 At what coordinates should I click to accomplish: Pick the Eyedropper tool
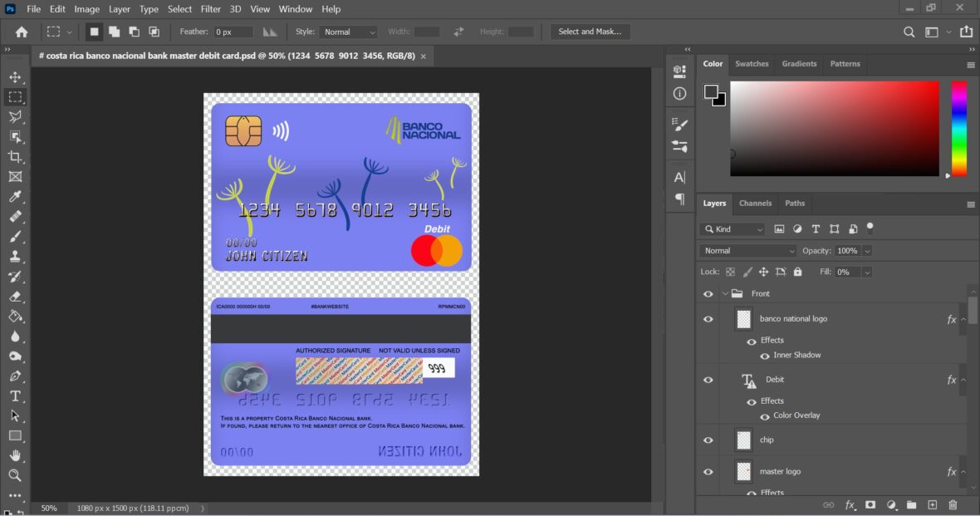pyautogui.click(x=15, y=197)
